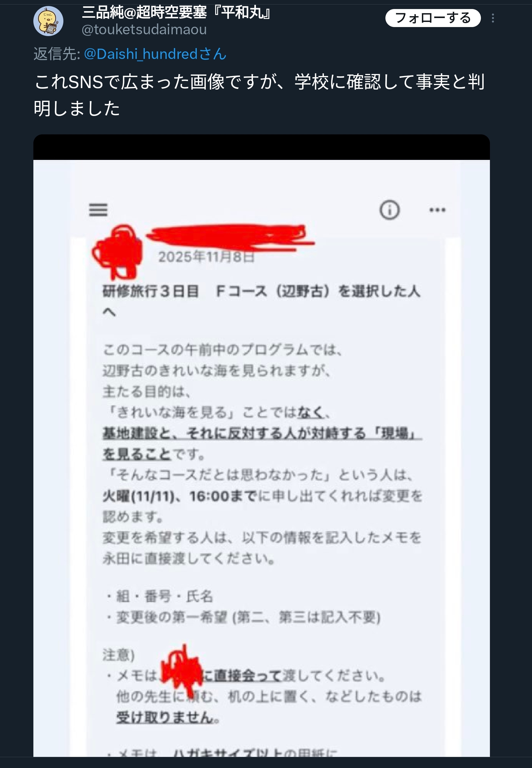The height and width of the screenshot is (768, 532).
Task: Click the @touketsudaimaou handle
Action: click(144, 30)
